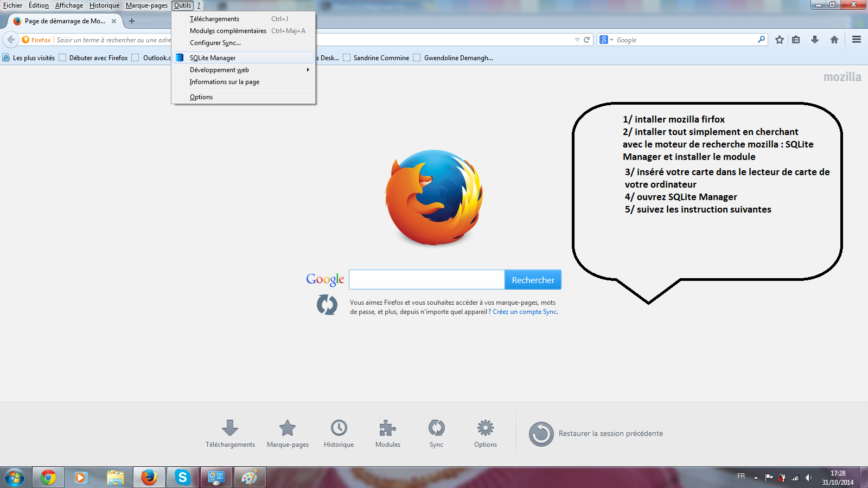Open the Marque-pages menu
The image size is (868, 488).
point(146,5)
